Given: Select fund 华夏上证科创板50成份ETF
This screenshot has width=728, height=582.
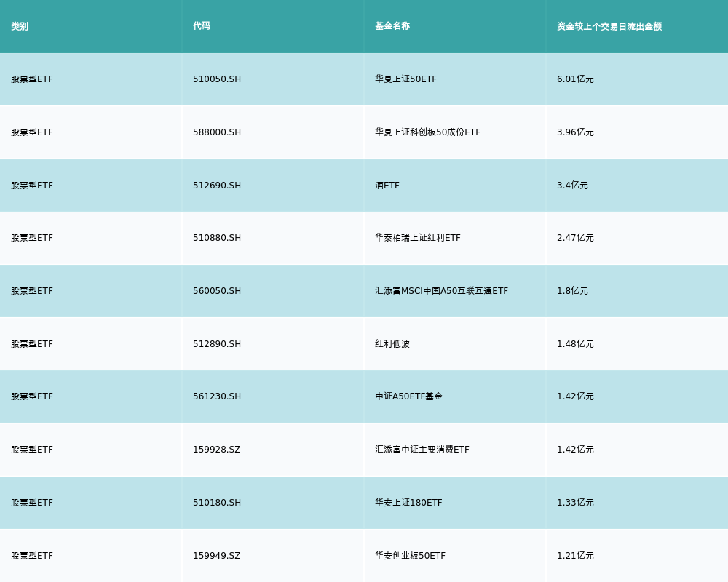Looking at the screenshot, I should pyautogui.click(x=427, y=132).
